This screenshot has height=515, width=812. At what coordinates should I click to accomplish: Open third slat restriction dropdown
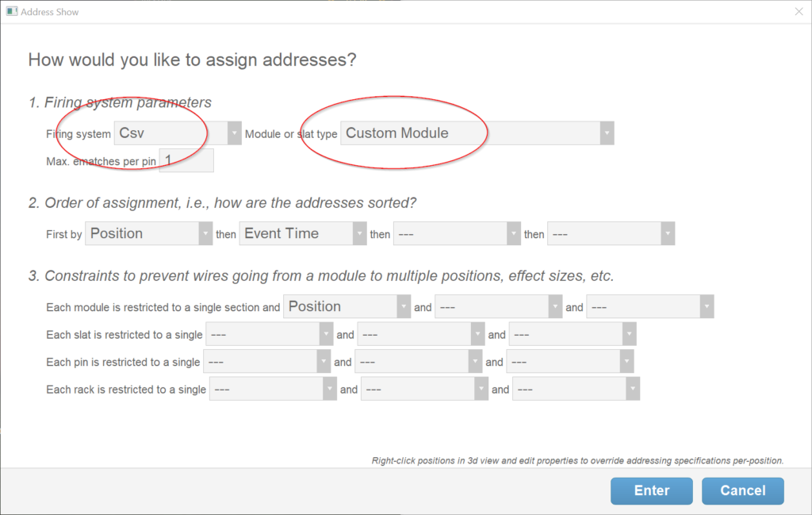click(x=573, y=335)
